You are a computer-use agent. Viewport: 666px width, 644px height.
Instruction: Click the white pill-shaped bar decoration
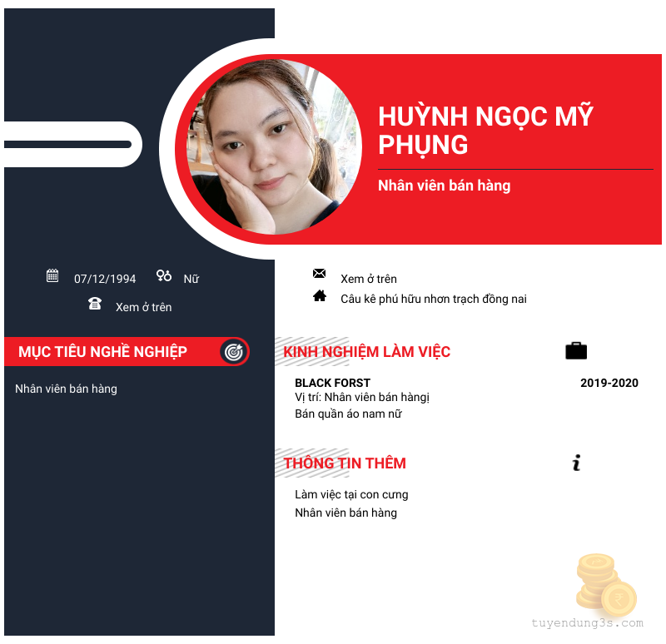(73, 144)
